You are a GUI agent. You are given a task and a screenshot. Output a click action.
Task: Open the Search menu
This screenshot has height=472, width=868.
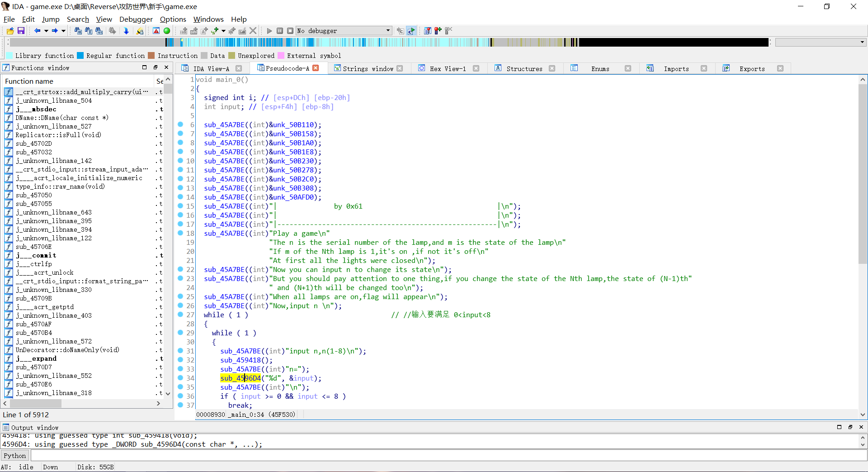tap(78, 19)
